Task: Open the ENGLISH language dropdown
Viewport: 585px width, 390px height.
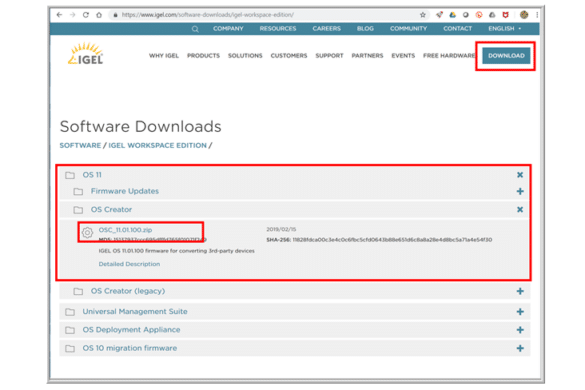Action: click(504, 28)
